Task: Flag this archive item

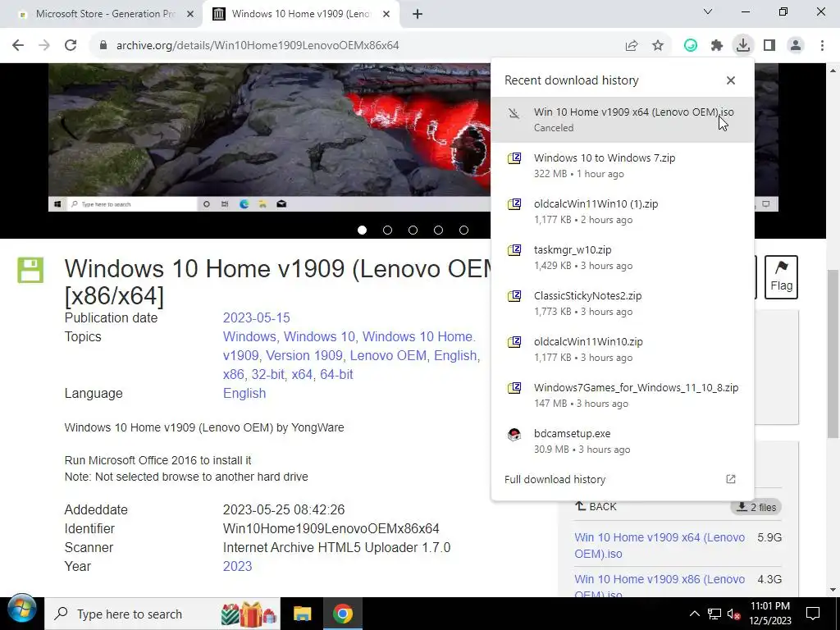Action: (781, 277)
